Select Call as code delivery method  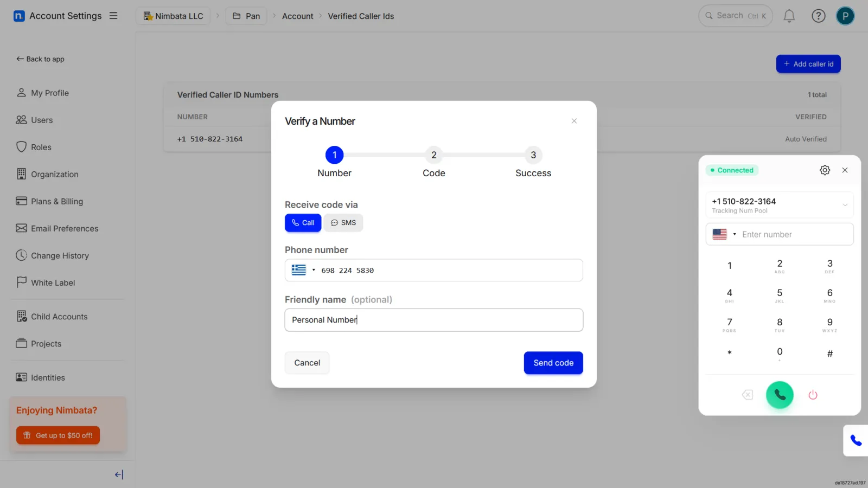tap(303, 223)
